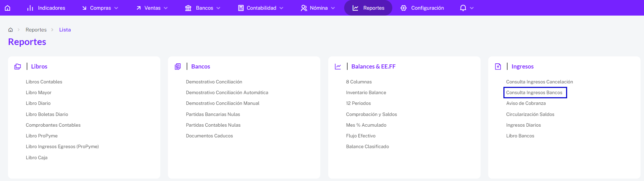Click the Balances & EE.FF chart icon
Image resolution: width=644 pixels, height=181 pixels.
point(338,66)
